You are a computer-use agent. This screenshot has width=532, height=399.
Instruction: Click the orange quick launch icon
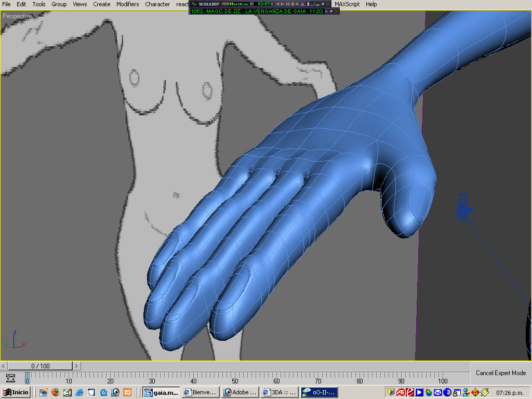point(127,393)
